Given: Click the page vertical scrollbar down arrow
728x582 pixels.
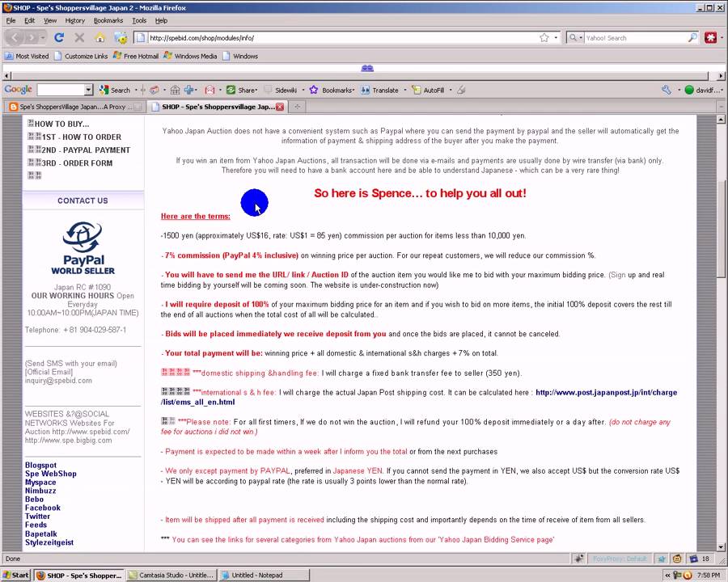Looking at the screenshot, I should pos(721,546).
